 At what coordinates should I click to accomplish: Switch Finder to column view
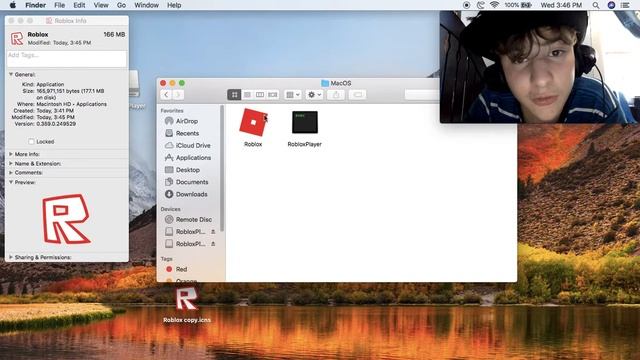click(x=260, y=95)
